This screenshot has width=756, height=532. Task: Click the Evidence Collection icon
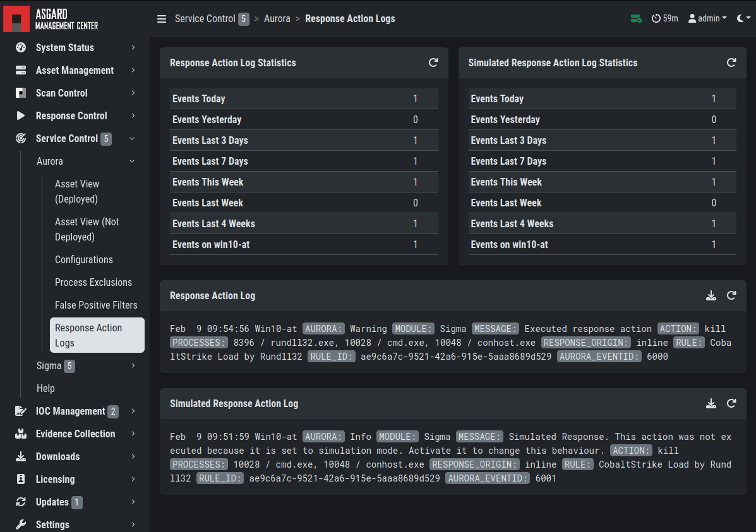click(x=21, y=434)
